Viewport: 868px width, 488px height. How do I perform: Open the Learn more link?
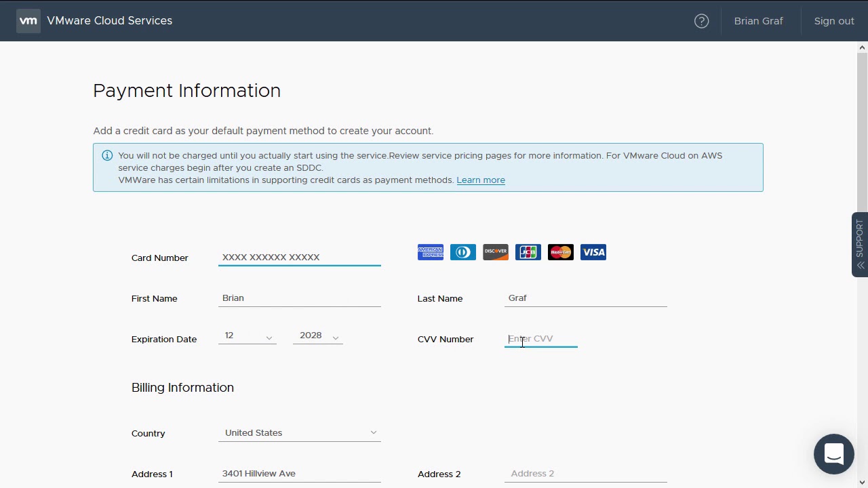(480, 180)
